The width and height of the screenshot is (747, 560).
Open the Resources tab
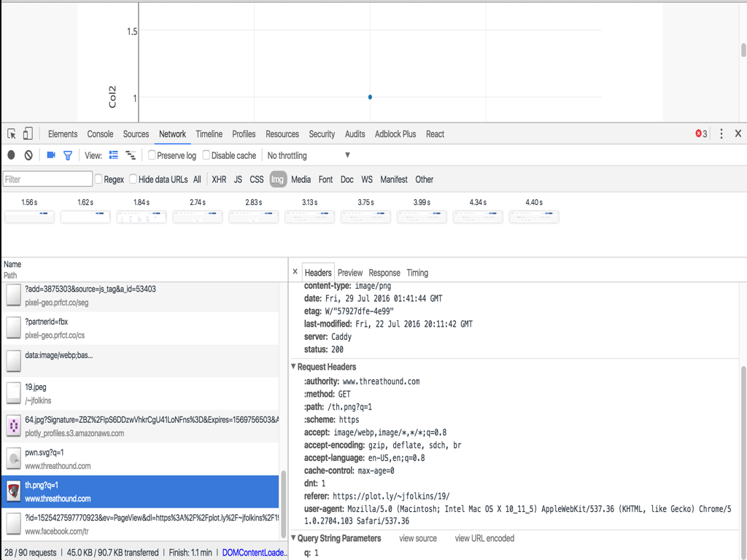point(282,134)
